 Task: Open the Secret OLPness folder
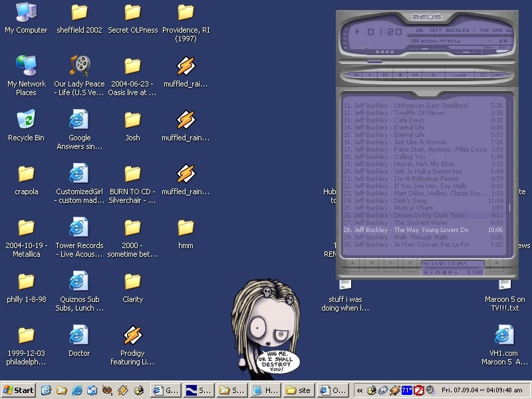click(132, 18)
